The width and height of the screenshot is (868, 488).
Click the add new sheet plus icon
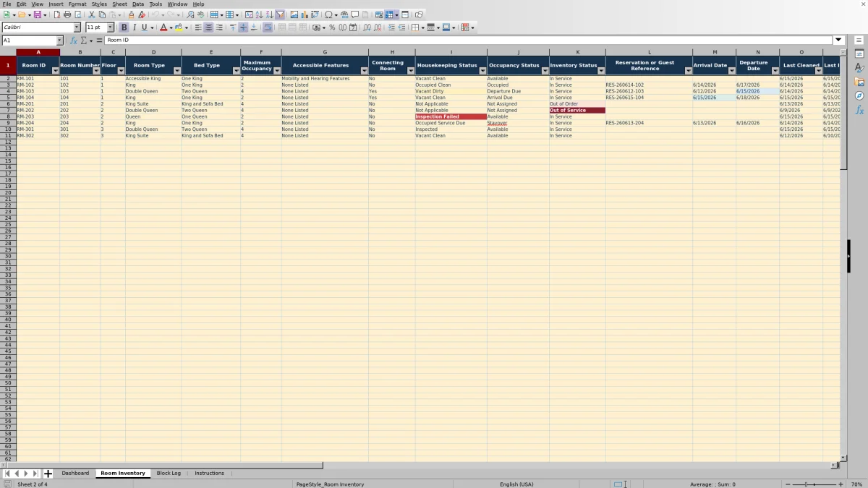point(48,474)
